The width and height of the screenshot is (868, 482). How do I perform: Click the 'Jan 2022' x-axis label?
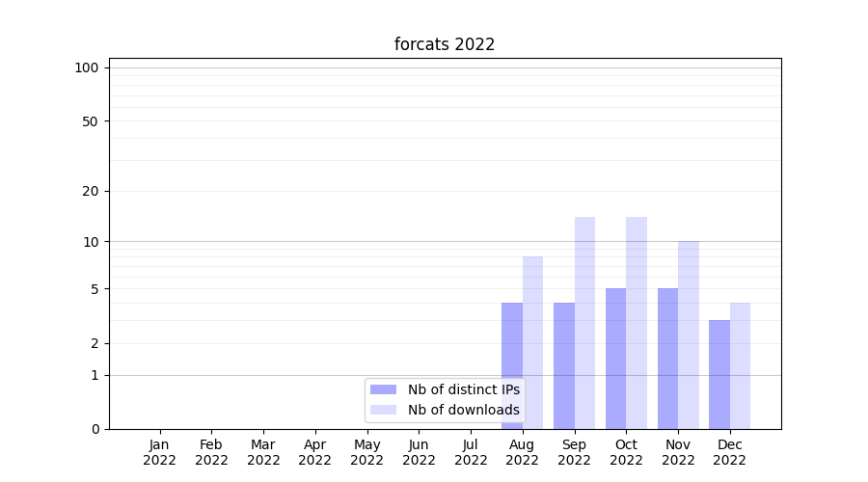coord(159,452)
